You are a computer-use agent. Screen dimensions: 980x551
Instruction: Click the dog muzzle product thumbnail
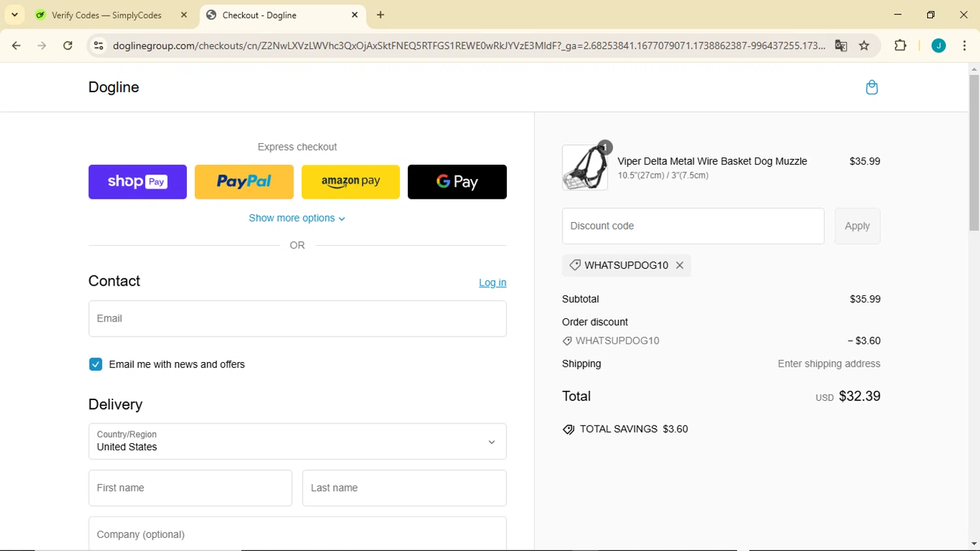point(585,167)
